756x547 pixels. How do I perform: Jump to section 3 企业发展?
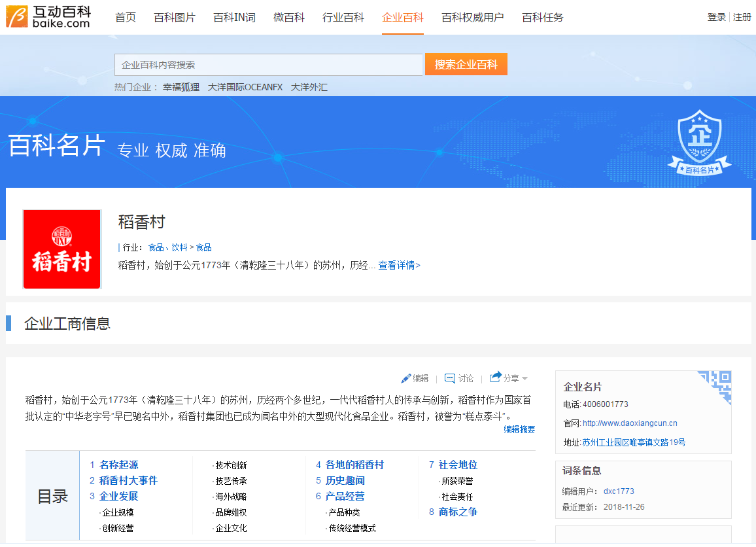pyautogui.click(x=118, y=497)
